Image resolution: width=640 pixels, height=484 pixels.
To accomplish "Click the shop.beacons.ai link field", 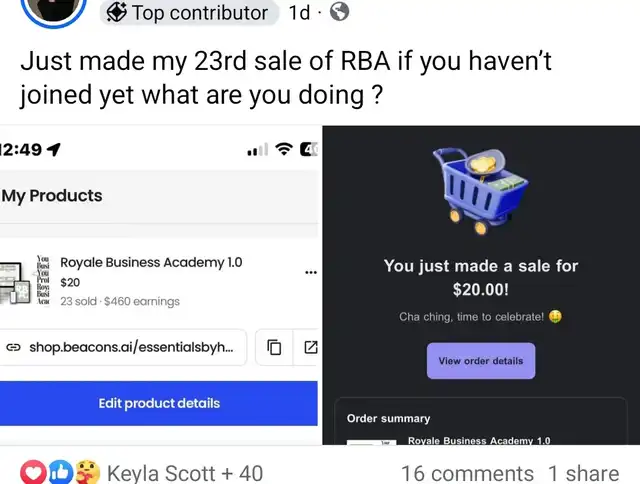I will (x=123, y=347).
